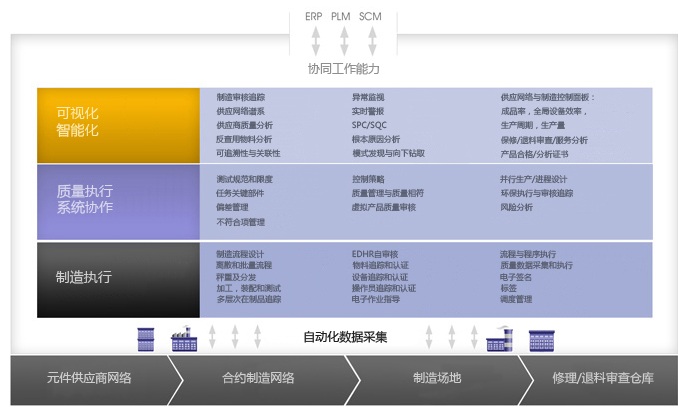Click the factory-with-chimney-tower icon beside the office building
Viewport: 678px width, 408px height.
pyautogui.click(x=500, y=339)
